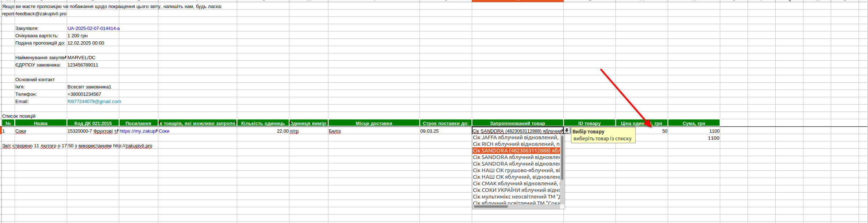Pick 'Сік мультимікс неосвітлений' list item
Screen dimensions: 868x223
coord(516,197)
